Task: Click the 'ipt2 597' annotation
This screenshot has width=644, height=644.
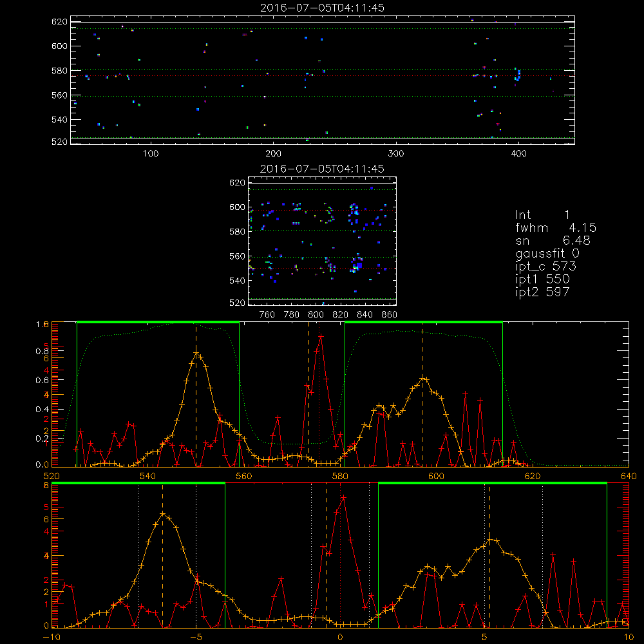Action: [x=542, y=292]
